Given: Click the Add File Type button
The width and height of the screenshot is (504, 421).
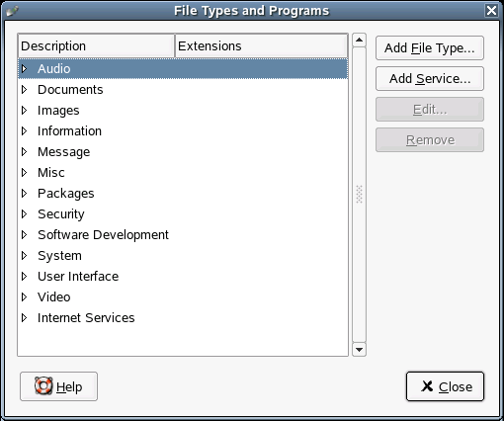Looking at the screenshot, I should pos(430,48).
